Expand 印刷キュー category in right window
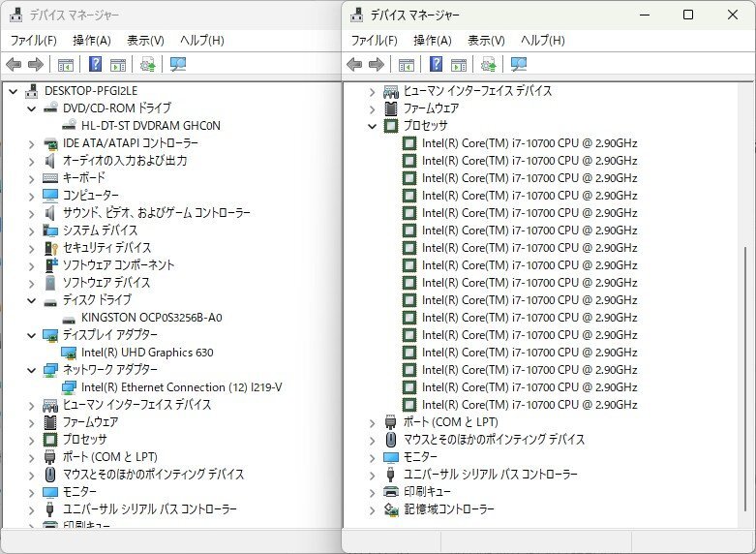Image resolution: width=756 pixels, height=554 pixels. (x=373, y=492)
